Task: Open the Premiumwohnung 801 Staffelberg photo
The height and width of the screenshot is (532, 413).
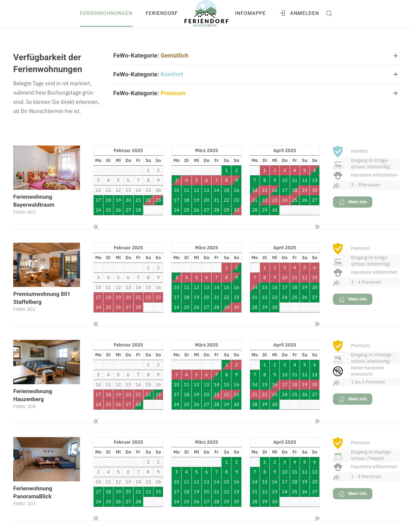Action: click(47, 265)
